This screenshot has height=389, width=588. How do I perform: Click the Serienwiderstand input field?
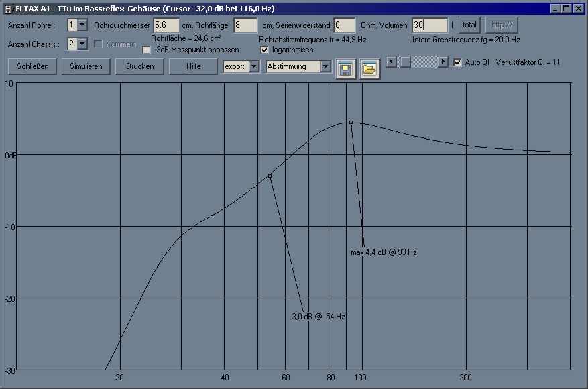tap(344, 25)
